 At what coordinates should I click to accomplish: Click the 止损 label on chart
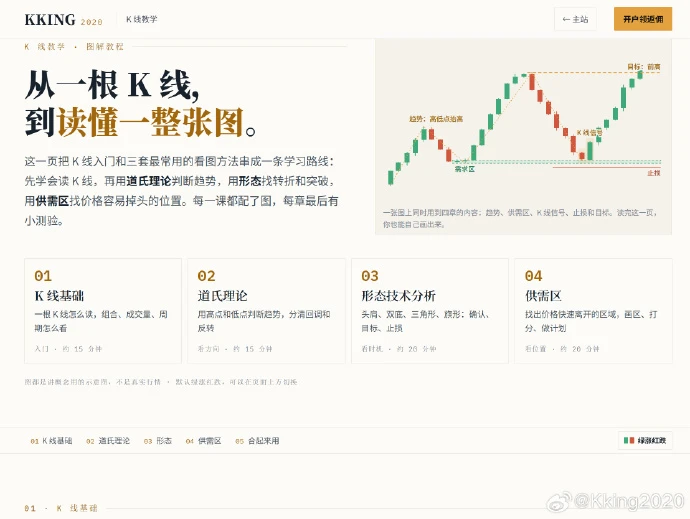point(654,173)
